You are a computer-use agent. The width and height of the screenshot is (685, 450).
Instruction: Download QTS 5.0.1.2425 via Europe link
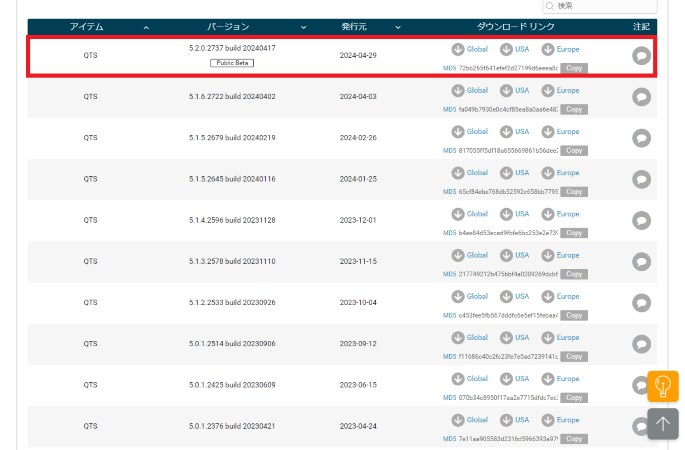point(560,379)
